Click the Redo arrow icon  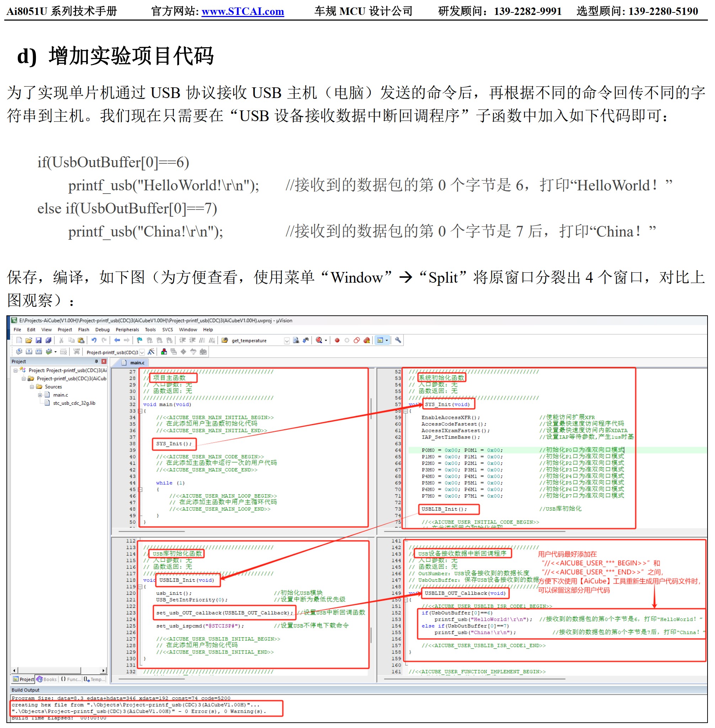point(104,340)
